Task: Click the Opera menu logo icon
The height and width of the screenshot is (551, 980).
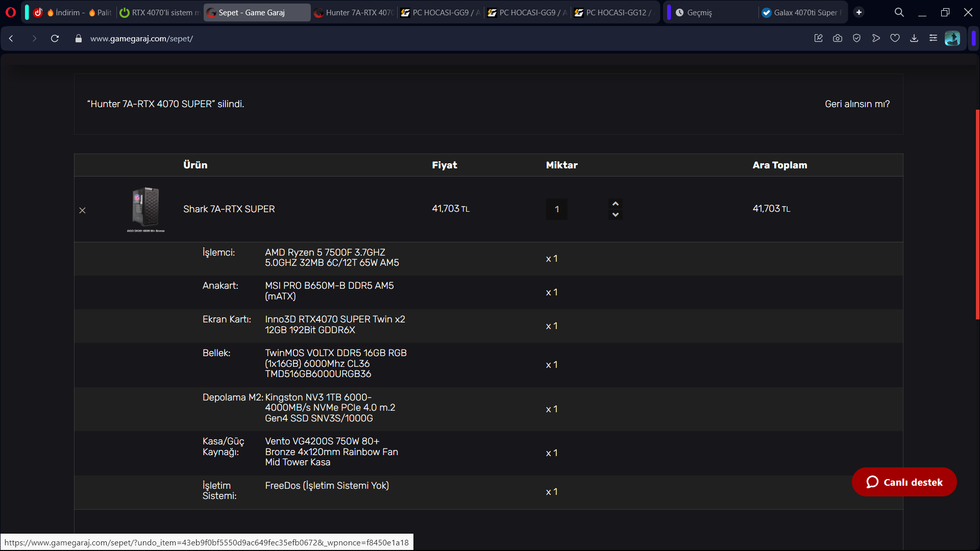Action: point(11,12)
